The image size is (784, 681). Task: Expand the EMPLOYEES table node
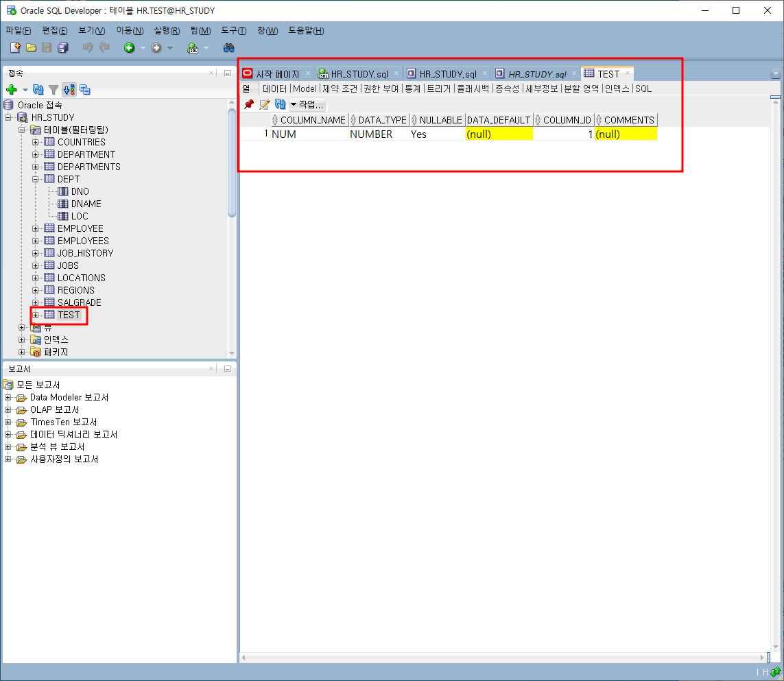[x=36, y=241]
